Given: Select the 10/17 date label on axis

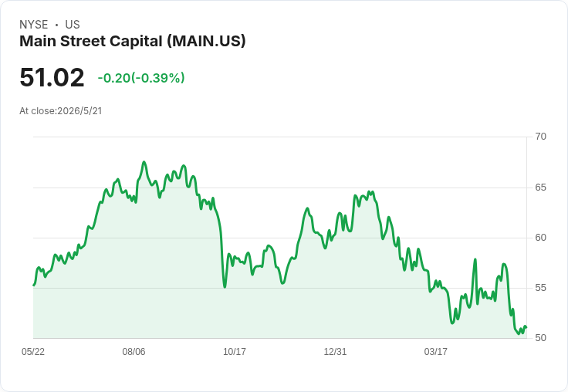Looking at the screenshot, I should point(235,351).
